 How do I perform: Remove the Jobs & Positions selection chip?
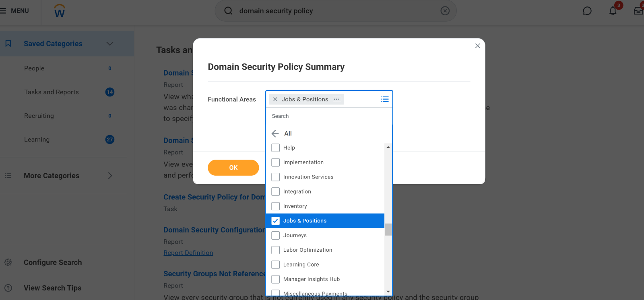pyautogui.click(x=275, y=99)
